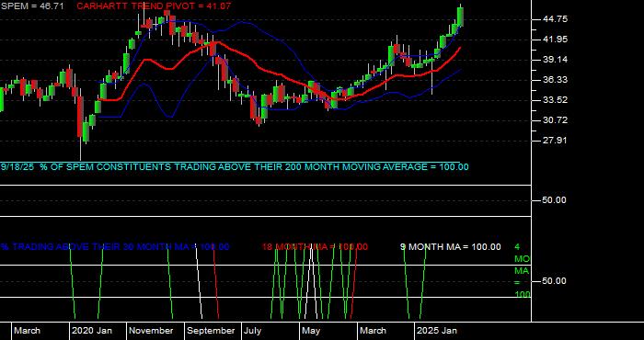Select the July time axis marker

point(253,331)
